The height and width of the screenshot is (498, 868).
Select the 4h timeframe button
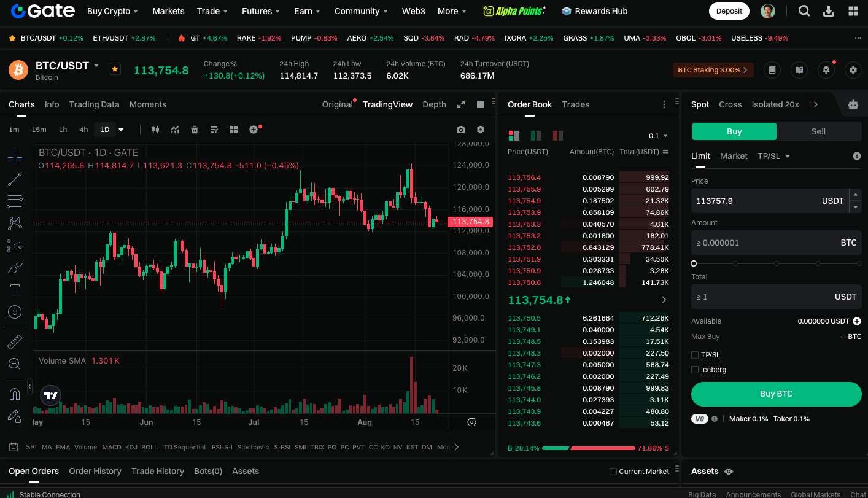coord(83,130)
